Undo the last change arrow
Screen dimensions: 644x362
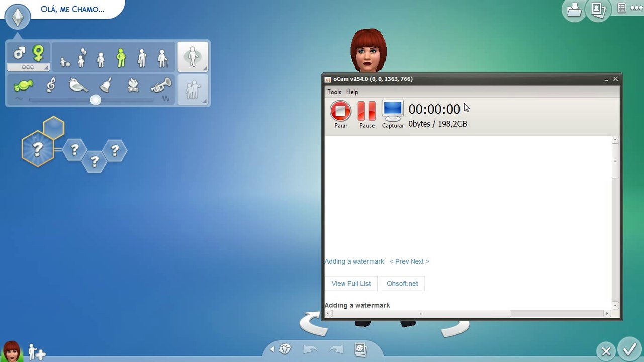[310, 349]
